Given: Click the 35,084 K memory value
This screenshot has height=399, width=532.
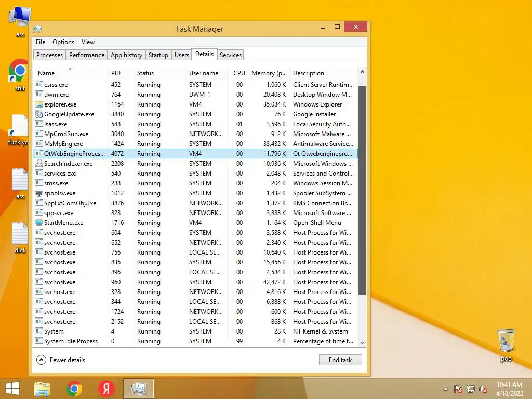Looking at the screenshot, I should (274, 104).
